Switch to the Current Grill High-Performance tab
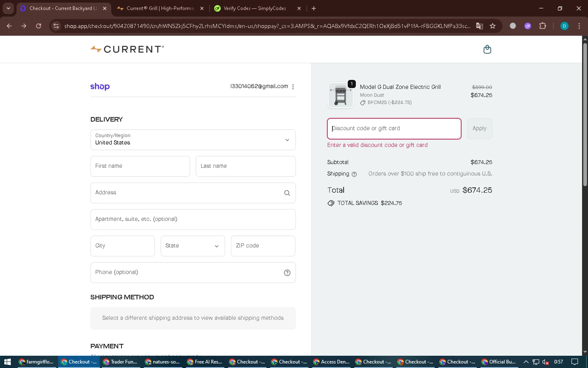This screenshot has height=368, width=588. click(161, 8)
